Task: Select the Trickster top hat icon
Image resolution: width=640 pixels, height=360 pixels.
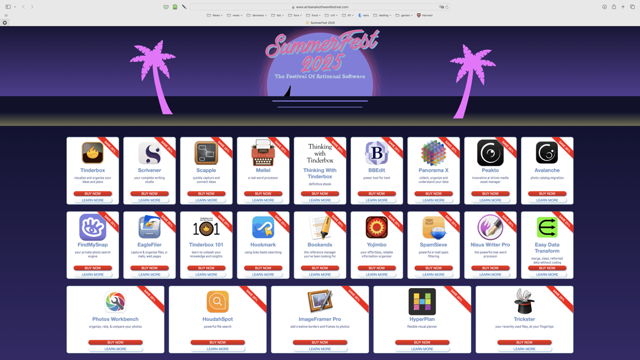Action: coord(524,301)
